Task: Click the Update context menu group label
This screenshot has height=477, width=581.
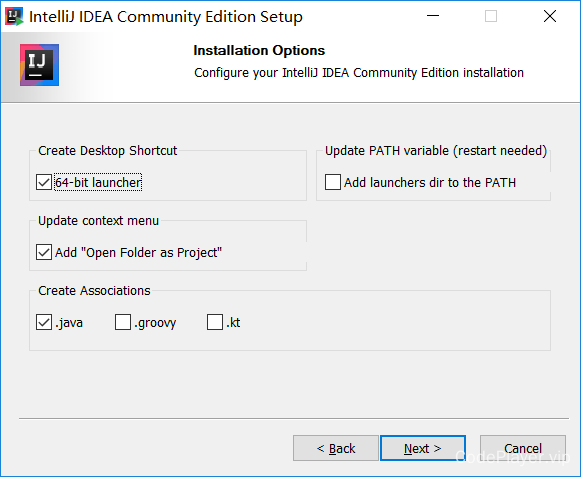Action: click(99, 221)
